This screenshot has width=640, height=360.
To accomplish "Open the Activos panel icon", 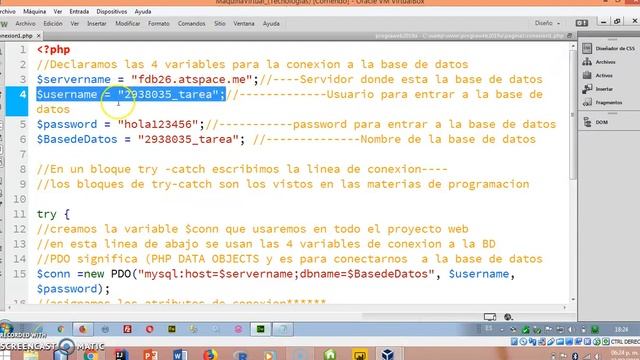I will coord(587,76).
